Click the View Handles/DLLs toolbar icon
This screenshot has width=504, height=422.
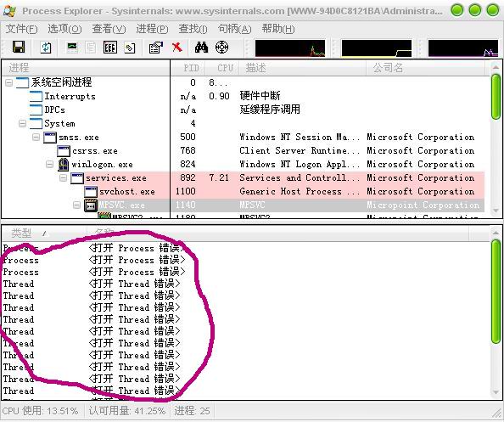tap(130, 48)
